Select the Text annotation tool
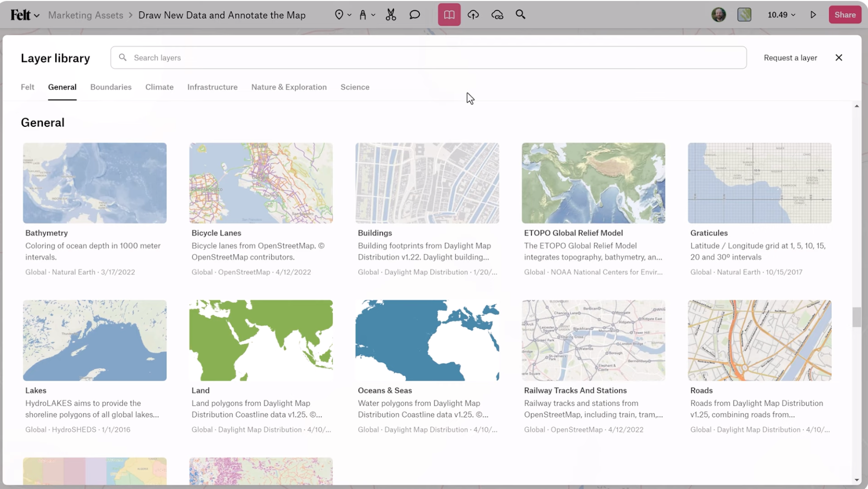 point(362,15)
